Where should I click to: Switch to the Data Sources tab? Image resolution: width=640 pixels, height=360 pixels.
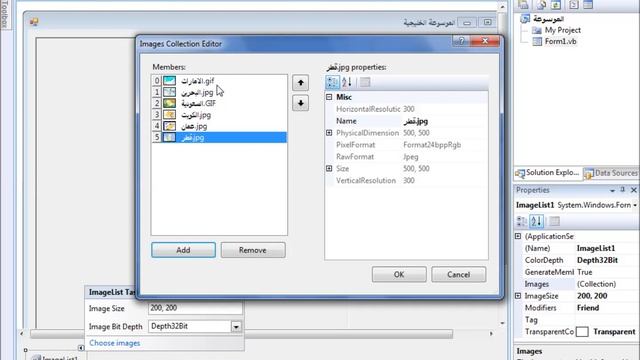[611, 173]
